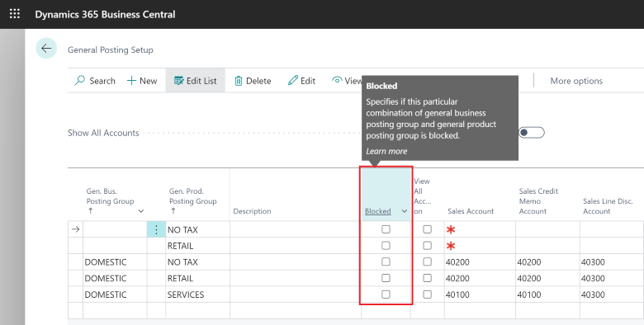Expand the Blocked column header dropdown
The image size is (644, 325).
tap(404, 211)
